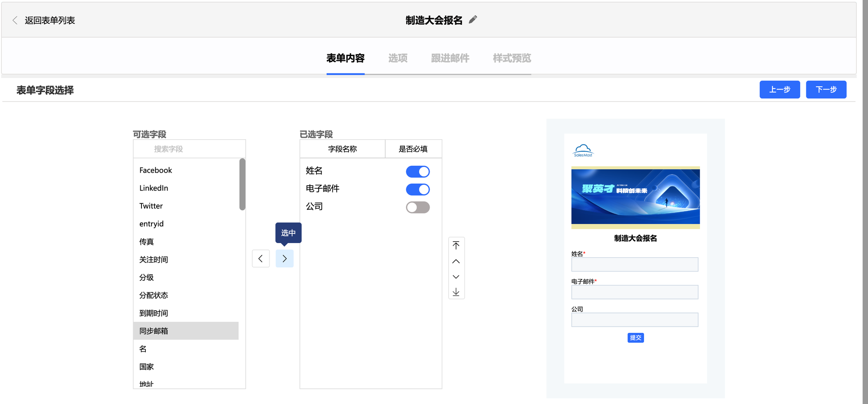The image size is (868, 404).
Task: Click the 提交 button in form preview
Action: (635, 338)
